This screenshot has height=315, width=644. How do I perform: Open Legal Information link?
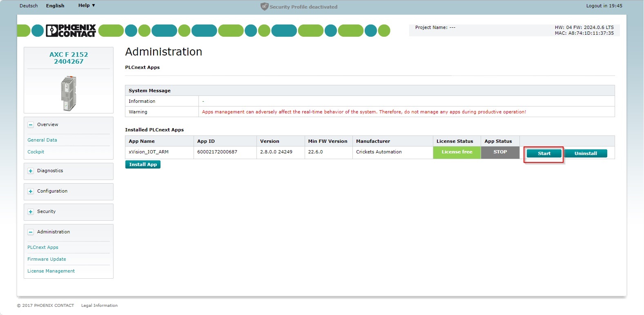(x=99, y=306)
